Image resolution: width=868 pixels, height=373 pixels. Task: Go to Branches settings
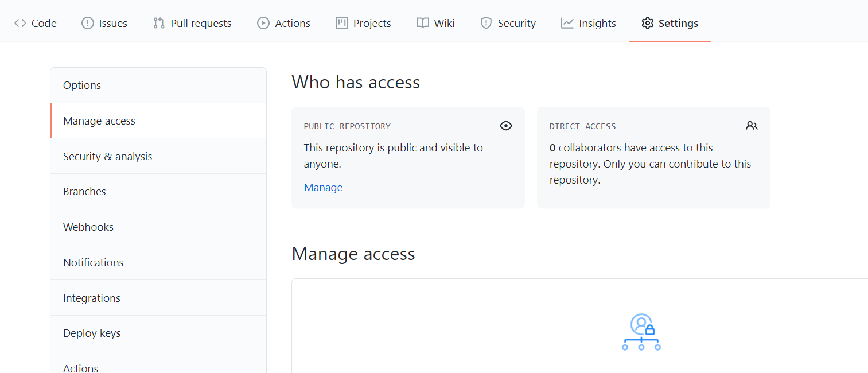pos(84,192)
